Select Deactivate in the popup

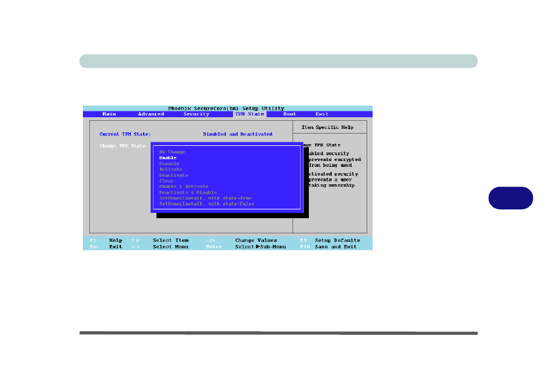pos(173,175)
